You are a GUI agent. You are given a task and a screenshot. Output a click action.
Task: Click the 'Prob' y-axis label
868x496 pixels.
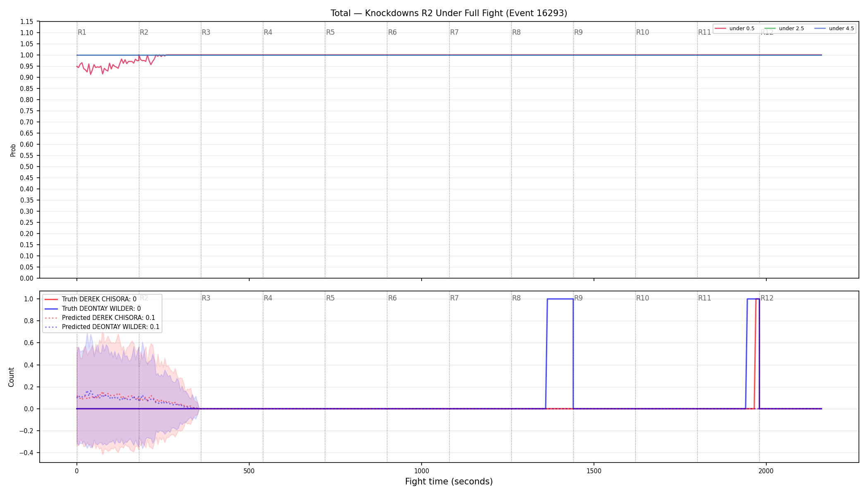(13, 150)
